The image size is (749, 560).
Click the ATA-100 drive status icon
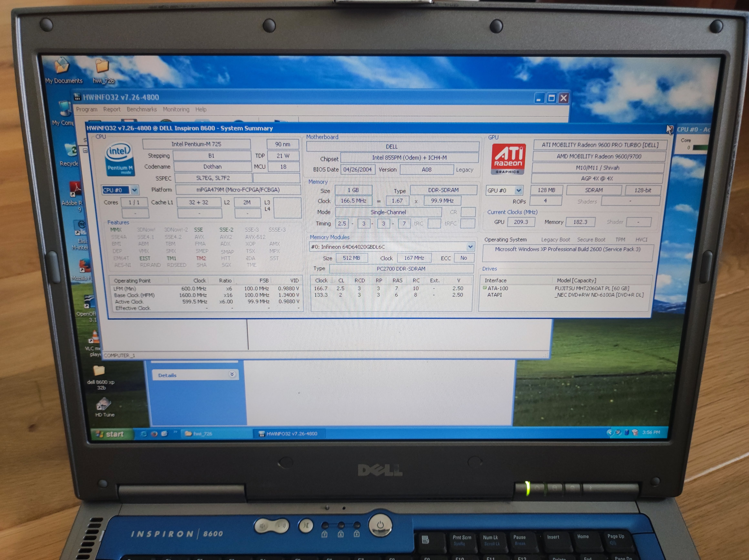pos(485,288)
